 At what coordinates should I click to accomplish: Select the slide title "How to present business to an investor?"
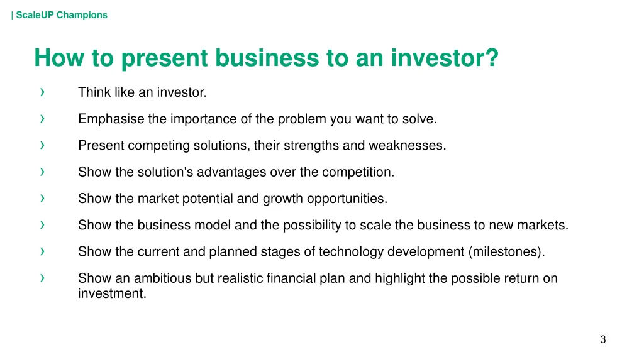[266, 57]
